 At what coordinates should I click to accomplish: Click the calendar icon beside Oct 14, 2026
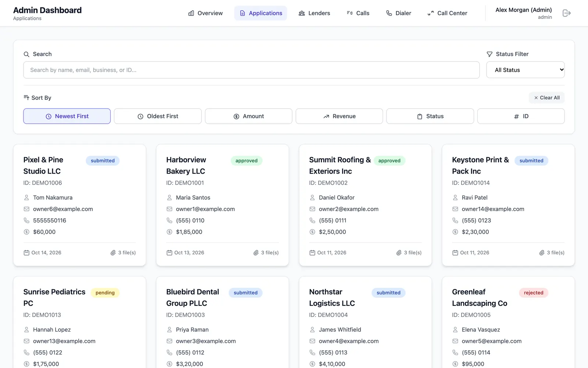coord(26,253)
